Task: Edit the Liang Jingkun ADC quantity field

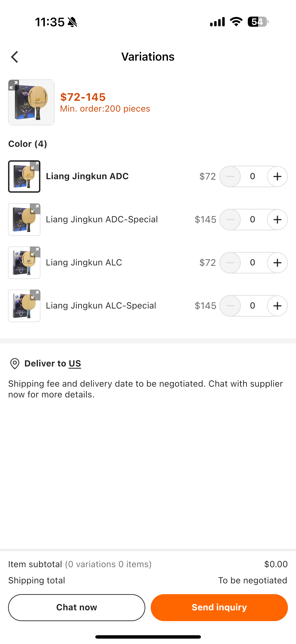Action: [252, 176]
